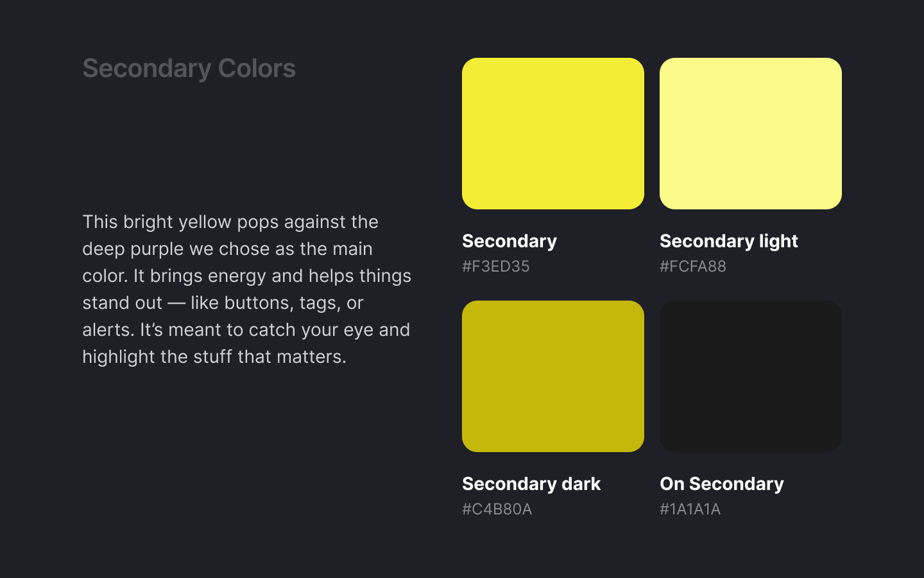Click the near-black On Secondary swatch
This screenshot has width=924, height=578.
click(x=750, y=376)
